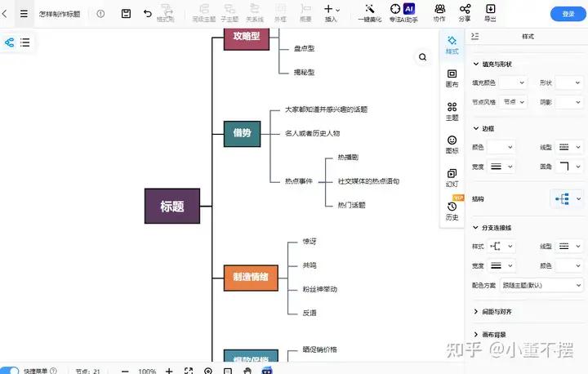The height and width of the screenshot is (374, 588).
Task: Open the Insert (插入) dropdown
Action: (x=332, y=13)
